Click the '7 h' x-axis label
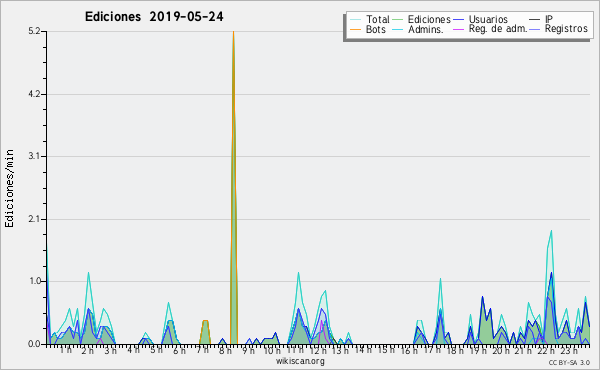 tap(202, 350)
